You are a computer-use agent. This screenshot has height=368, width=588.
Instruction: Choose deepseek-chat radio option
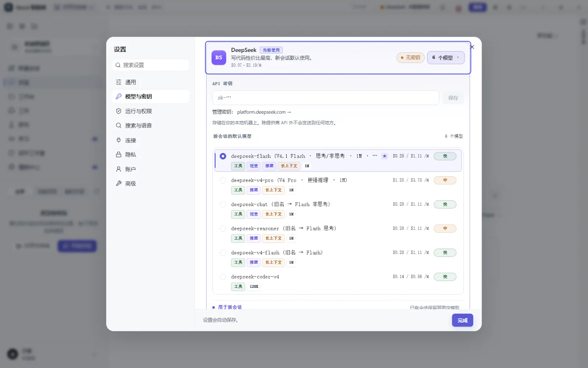[x=223, y=204]
